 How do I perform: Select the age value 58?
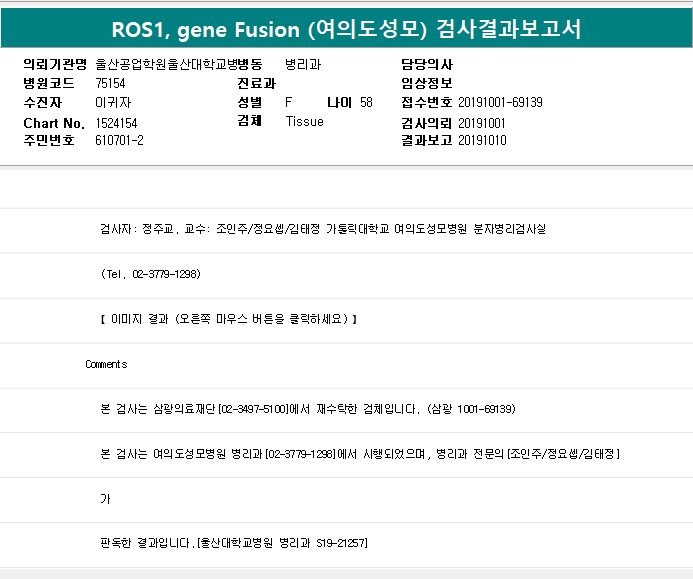coord(366,102)
